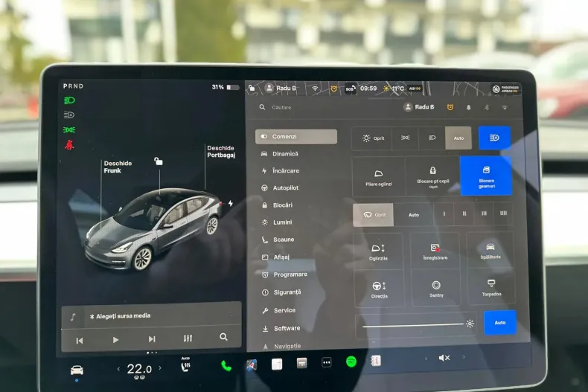Toggle Blocare geamuri window lock

(486, 176)
